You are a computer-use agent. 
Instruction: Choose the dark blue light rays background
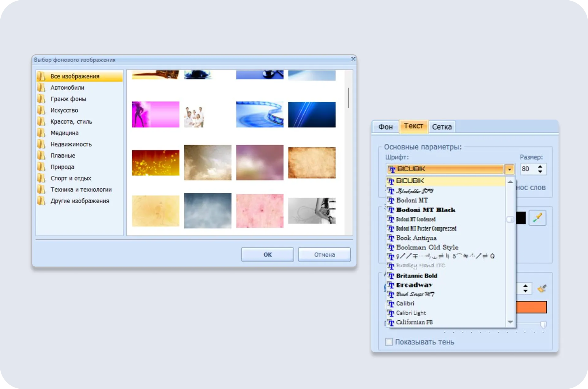click(312, 114)
